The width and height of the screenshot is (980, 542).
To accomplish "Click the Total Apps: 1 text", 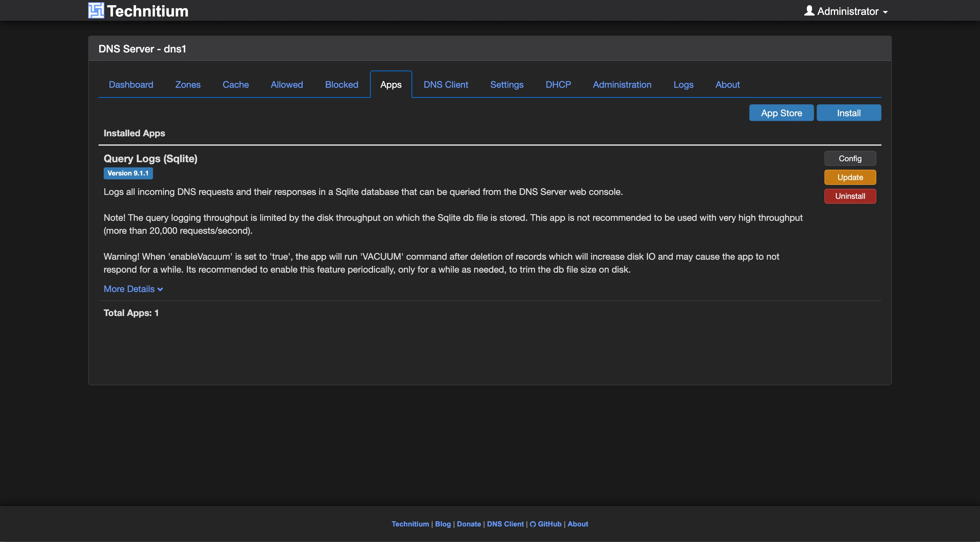I will tap(131, 313).
